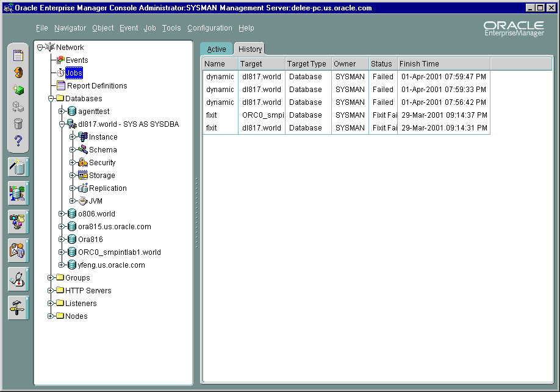The height and width of the screenshot is (392, 560).
Task: Collapse the Databases folder
Action: [51, 99]
